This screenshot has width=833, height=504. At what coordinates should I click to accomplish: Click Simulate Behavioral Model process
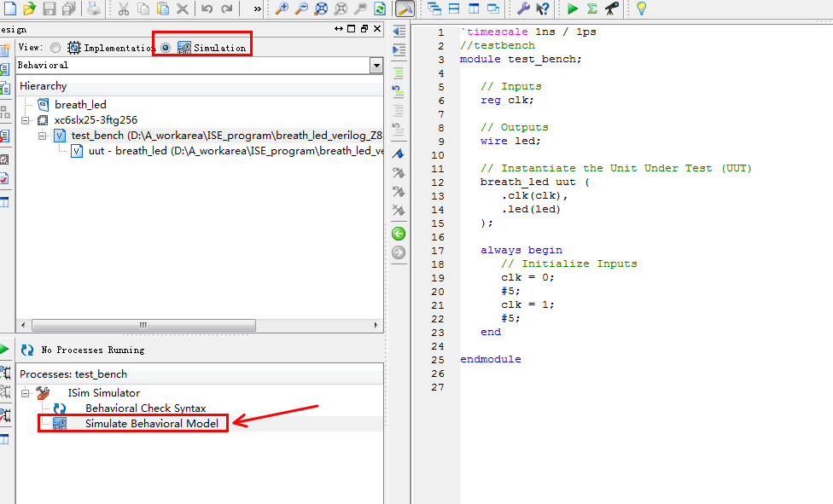click(x=151, y=424)
